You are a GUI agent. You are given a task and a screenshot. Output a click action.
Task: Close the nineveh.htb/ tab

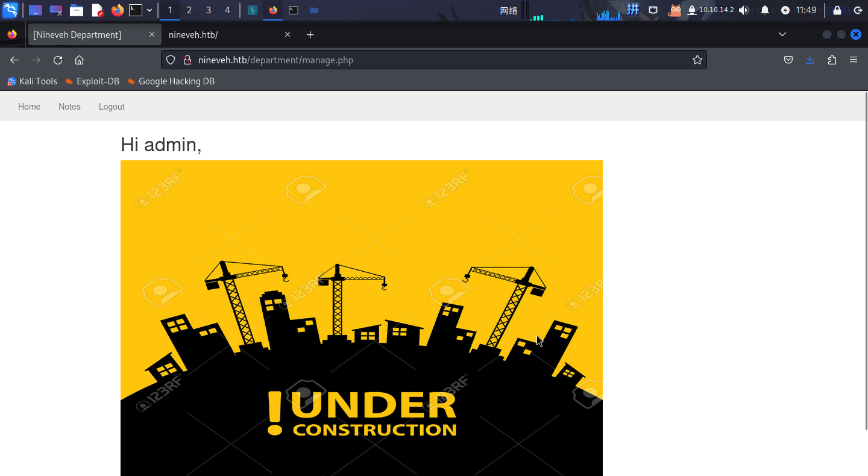pos(288,35)
